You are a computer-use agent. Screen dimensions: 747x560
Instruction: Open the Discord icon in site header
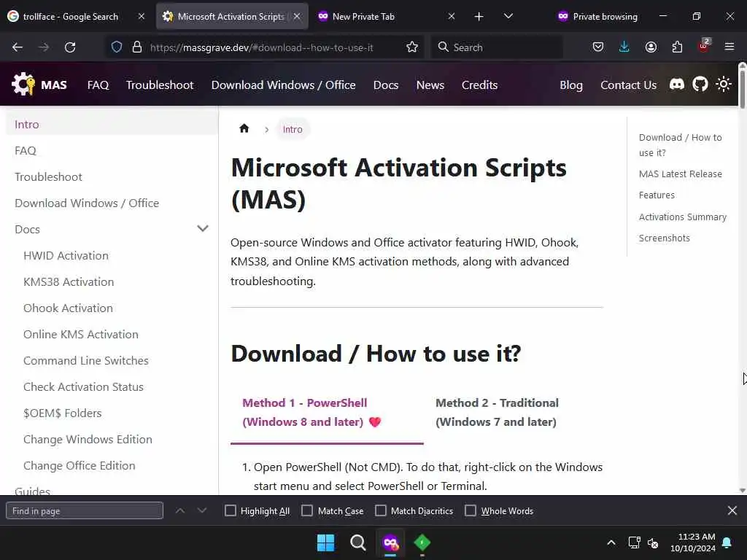pos(677,85)
